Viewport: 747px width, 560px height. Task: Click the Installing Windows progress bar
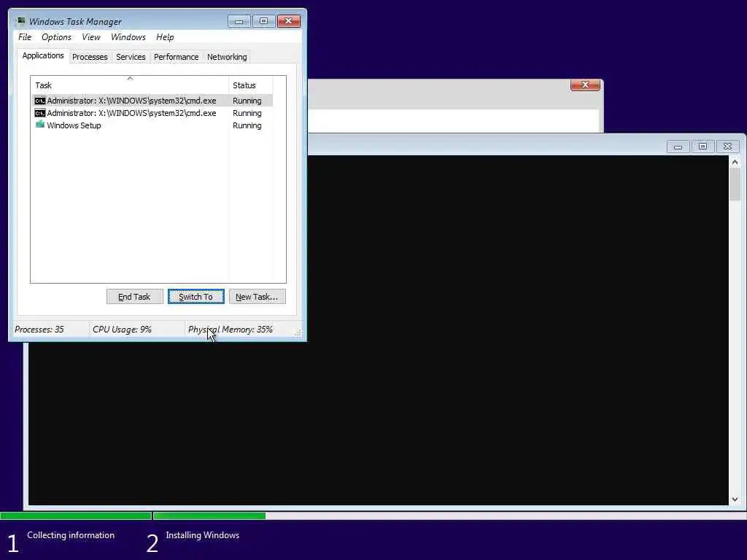point(449,516)
